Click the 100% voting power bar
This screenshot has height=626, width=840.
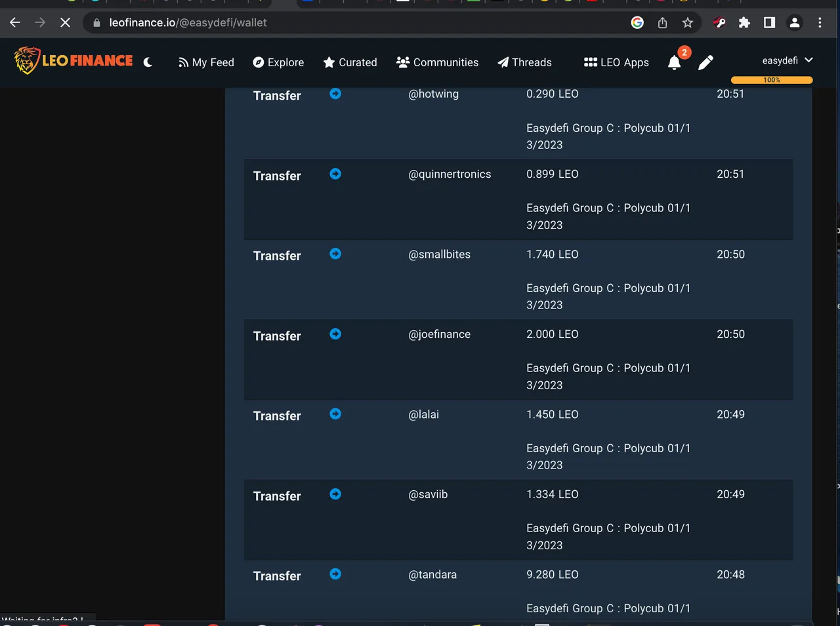[772, 80]
